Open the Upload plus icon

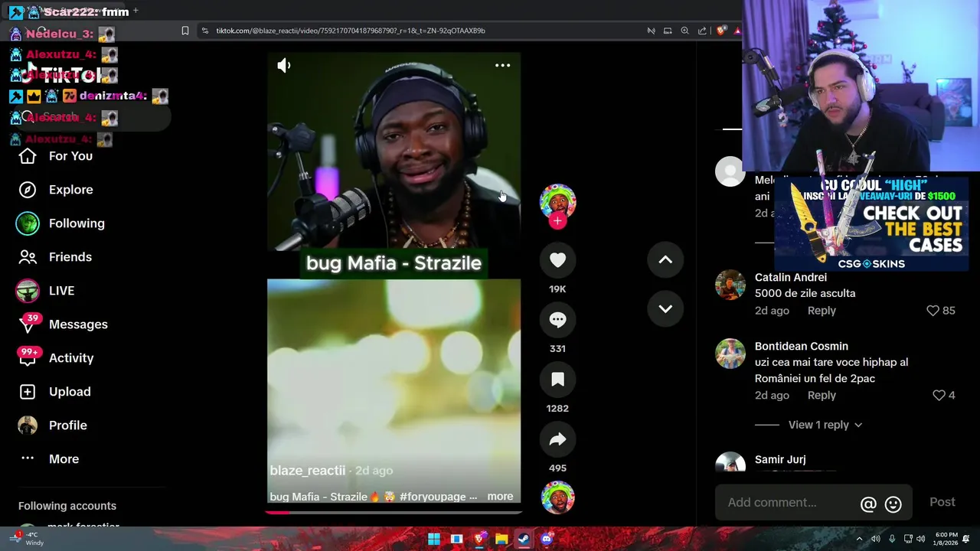pos(28,392)
